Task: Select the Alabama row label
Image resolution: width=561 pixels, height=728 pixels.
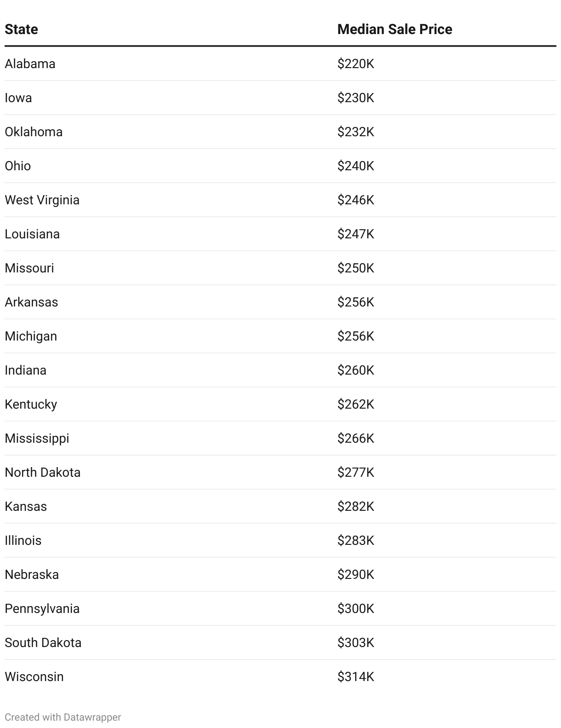Action: pos(30,64)
